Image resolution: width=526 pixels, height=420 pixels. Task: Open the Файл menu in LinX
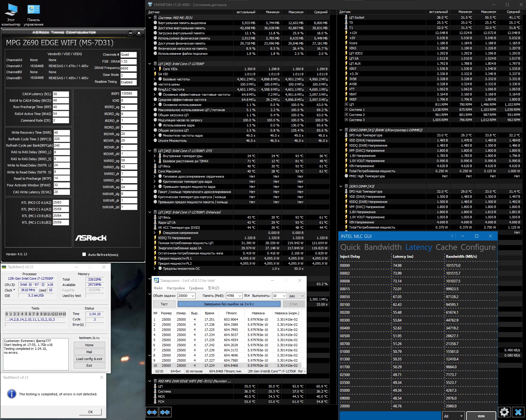click(x=158, y=288)
